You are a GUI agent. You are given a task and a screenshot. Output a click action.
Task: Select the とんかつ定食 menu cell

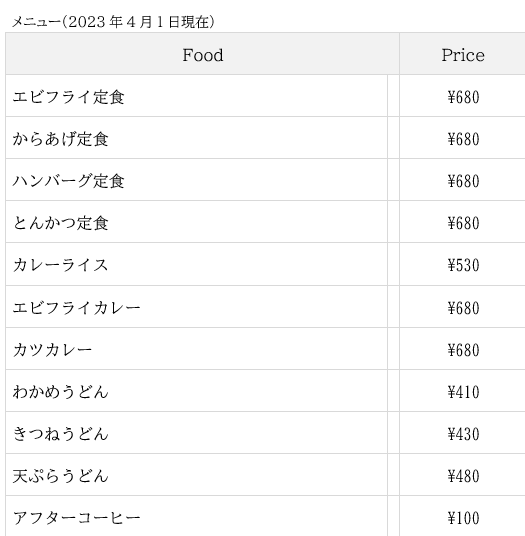(197, 222)
